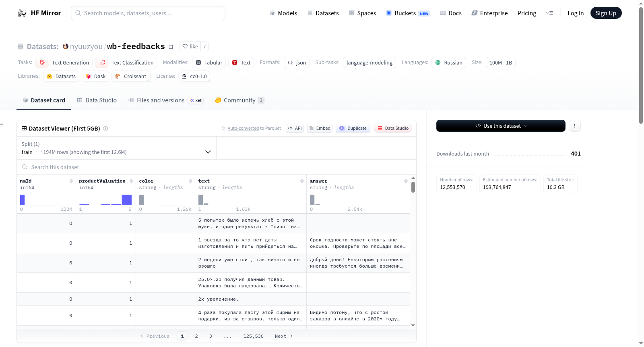This screenshot has width=644, height=347.
Task: Select the Datasets library tag
Action: 61,76
